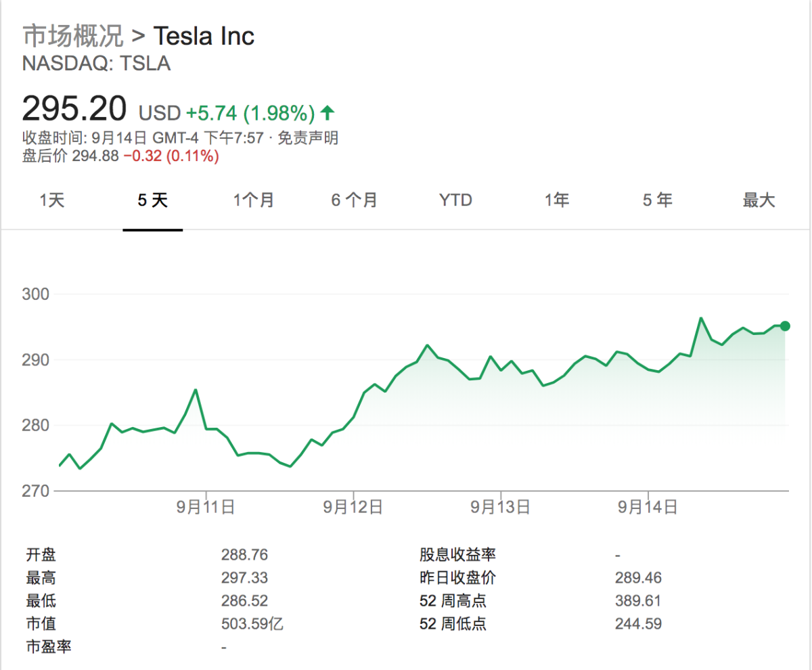
Task: Open the 市场概况 breadcrumb link
Action: pos(73,35)
